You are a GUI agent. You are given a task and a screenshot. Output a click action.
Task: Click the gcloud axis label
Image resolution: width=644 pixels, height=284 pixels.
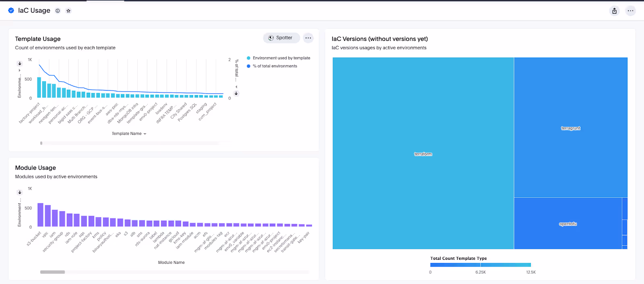coord(174,237)
